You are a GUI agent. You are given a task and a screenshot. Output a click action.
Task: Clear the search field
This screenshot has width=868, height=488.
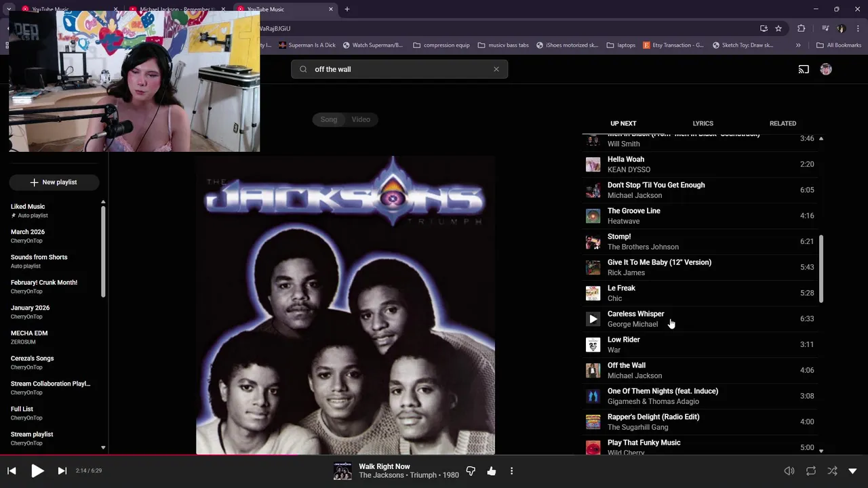pyautogui.click(x=496, y=69)
